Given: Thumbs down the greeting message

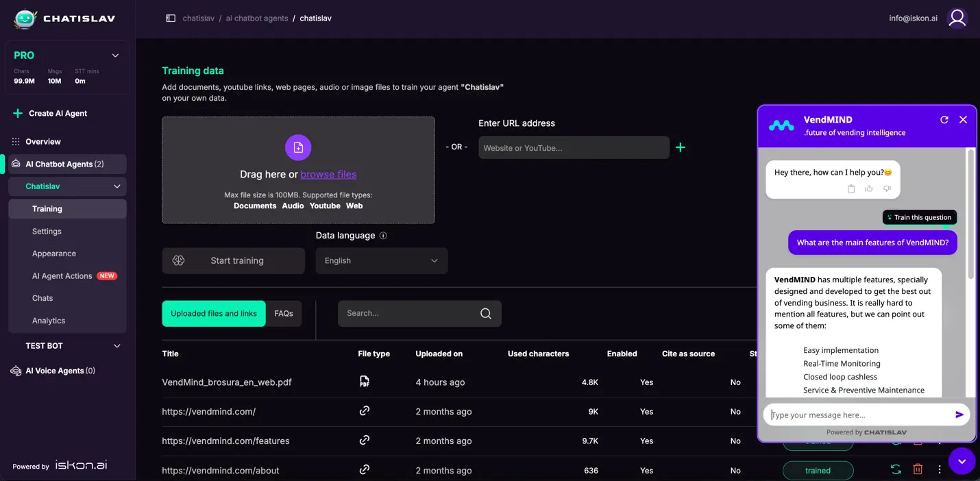Looking at the screenshot, I should coord(887,189).
